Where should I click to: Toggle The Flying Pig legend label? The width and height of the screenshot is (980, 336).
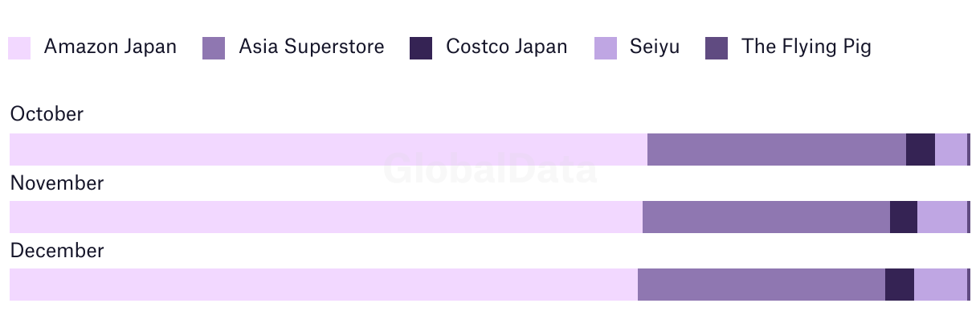click(x=806, y=47)
